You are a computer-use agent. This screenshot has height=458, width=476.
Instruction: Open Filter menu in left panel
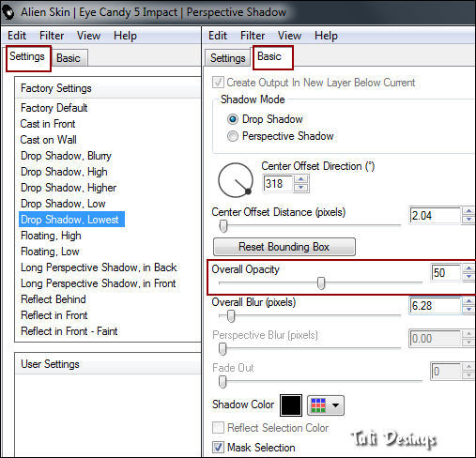pyautogui.click(x=52, y=36)
